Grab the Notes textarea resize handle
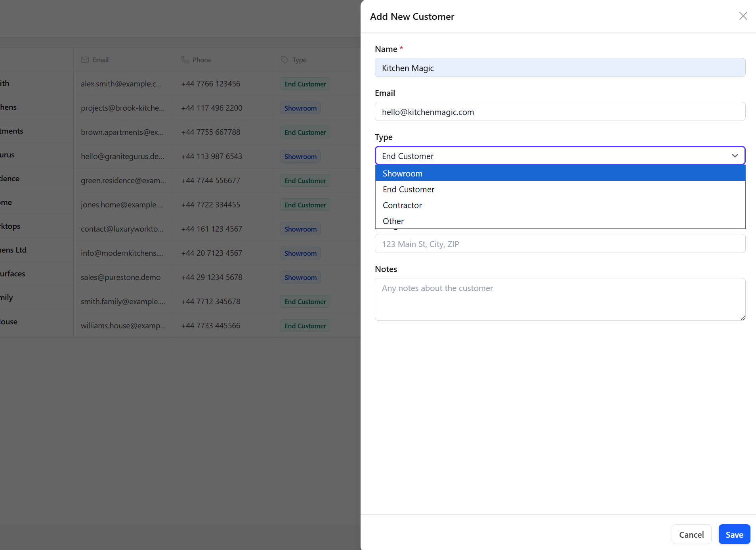The height and width of the screenshot is (550, 756). click(x=743, y=318)
